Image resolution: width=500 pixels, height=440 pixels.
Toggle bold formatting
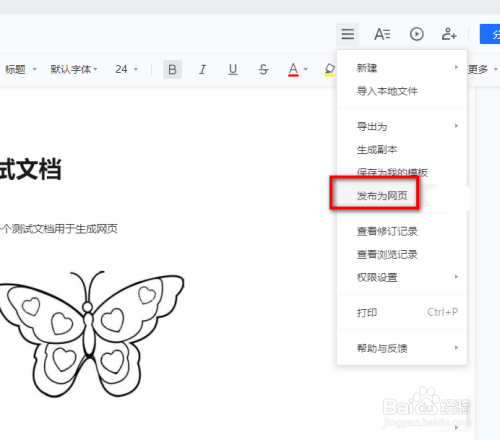click(172, 69)
